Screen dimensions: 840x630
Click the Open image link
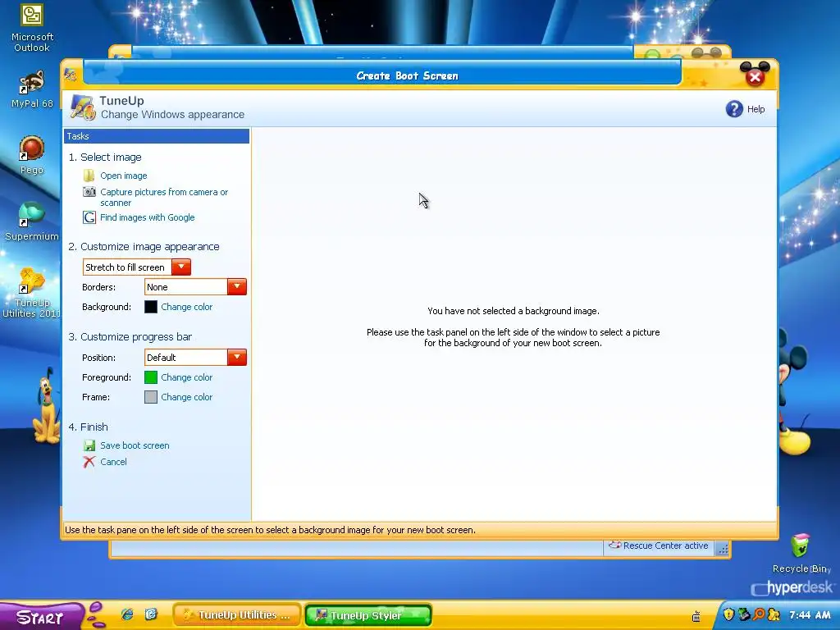123,176
